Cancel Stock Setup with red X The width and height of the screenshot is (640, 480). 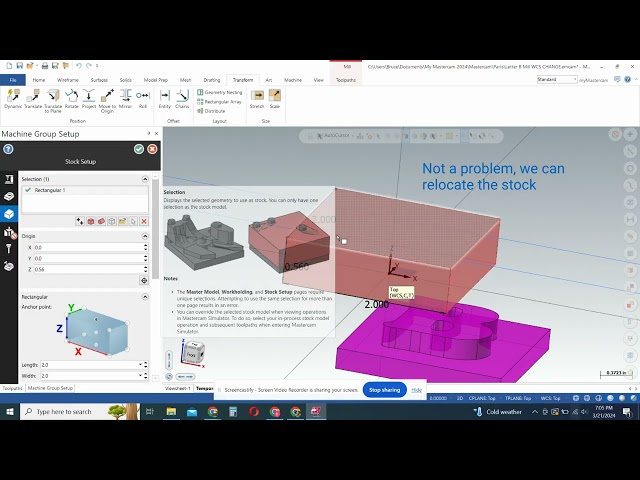point(152,149)
